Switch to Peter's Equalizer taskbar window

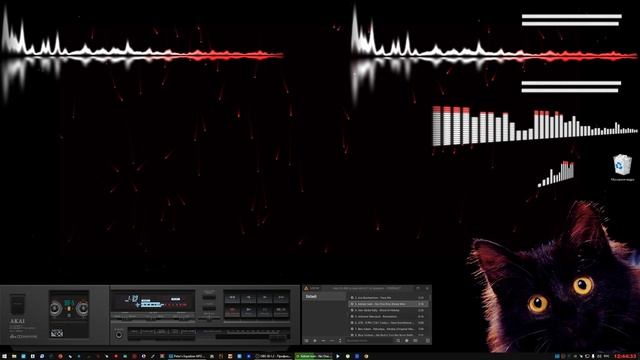click(x=187, y=356)
